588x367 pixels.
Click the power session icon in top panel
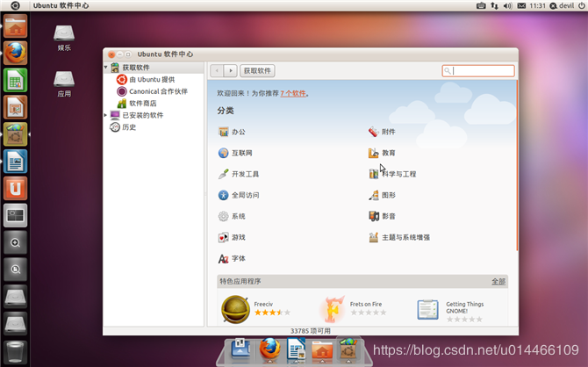(x=581, y=5)
